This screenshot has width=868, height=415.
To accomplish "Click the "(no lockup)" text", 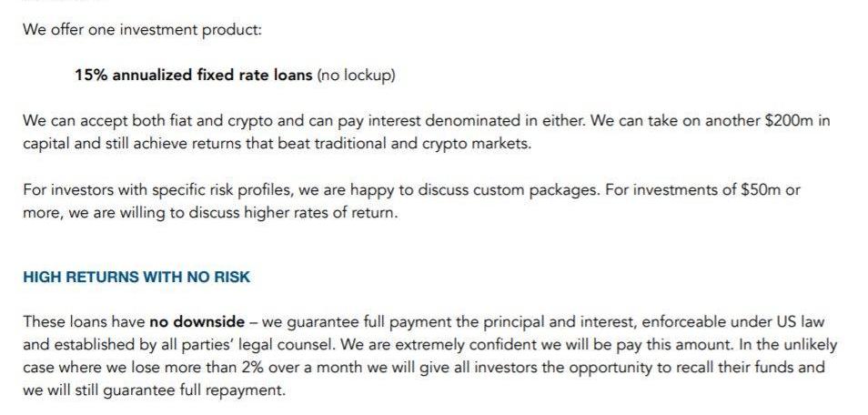I will (x=356, y=76).
